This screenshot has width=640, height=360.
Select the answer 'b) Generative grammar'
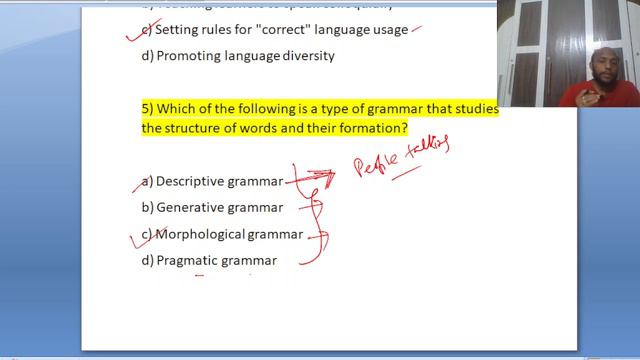[212, 207]
